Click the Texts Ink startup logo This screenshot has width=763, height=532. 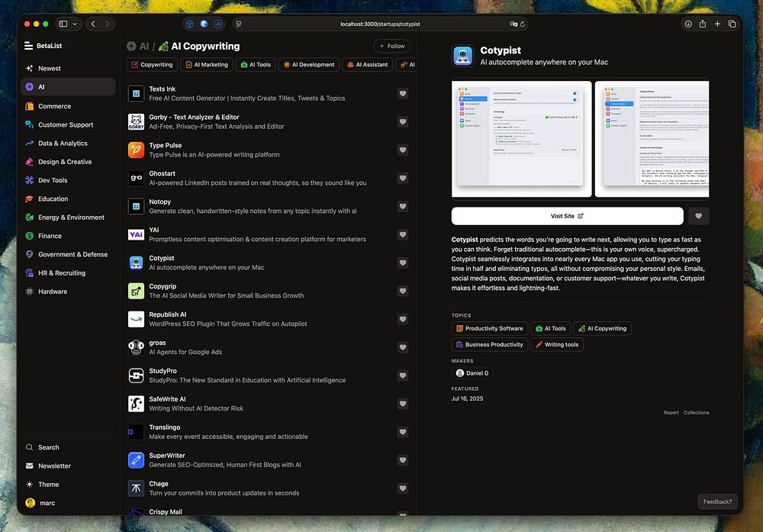(136, 93)
